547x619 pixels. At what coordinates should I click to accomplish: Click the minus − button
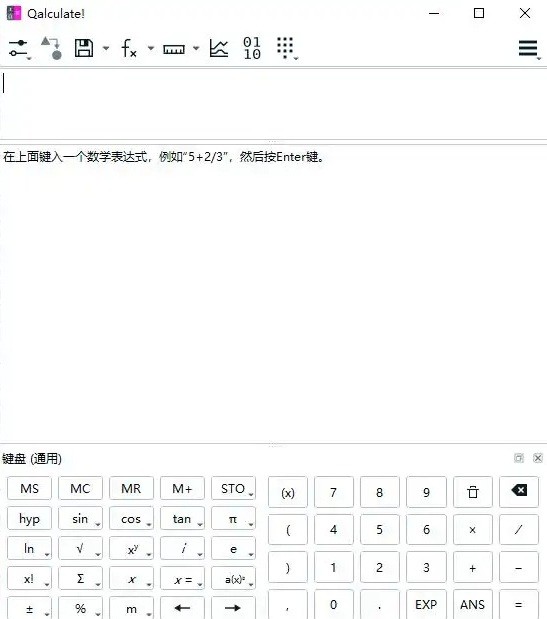point(519,567)
